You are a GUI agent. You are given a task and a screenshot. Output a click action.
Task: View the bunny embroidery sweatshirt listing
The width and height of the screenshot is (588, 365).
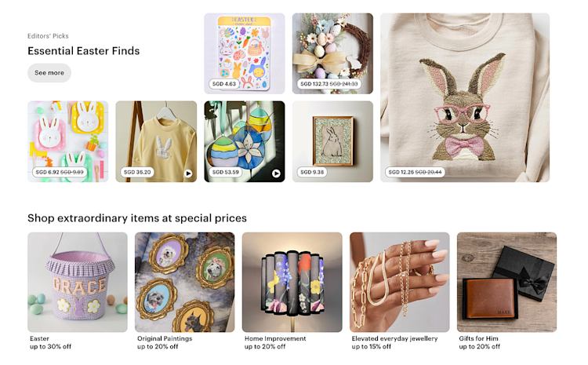click(x=465, y=97)
